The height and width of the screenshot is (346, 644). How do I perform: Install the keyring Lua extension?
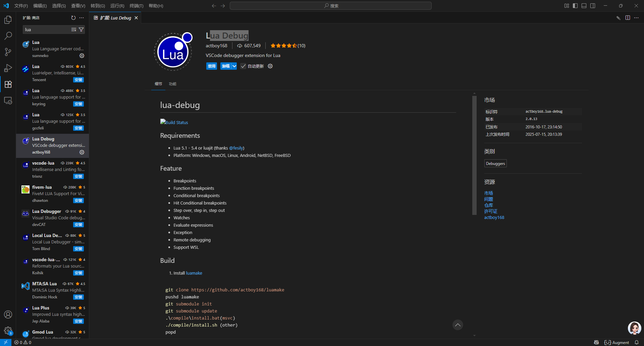[x=78, y=104]
